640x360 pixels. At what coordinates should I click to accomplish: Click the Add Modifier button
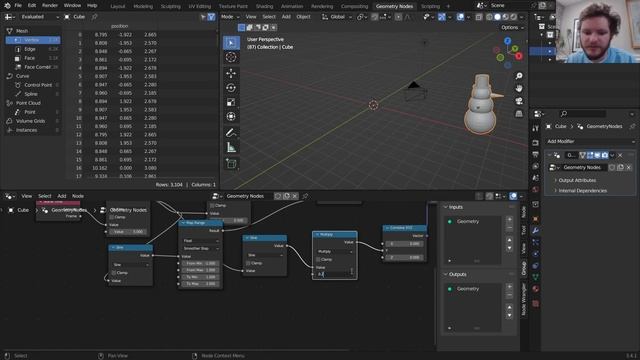[x=590, y=141]
